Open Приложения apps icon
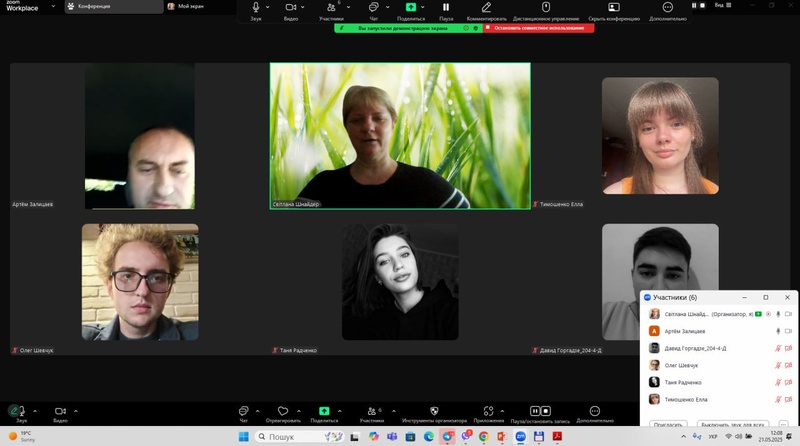Image resolution: width=800 pixels, height=446 pixels. (488, 411)
